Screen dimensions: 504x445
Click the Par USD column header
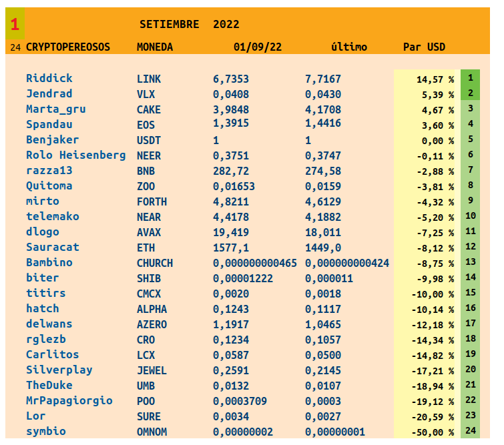[x=424, y=47]
